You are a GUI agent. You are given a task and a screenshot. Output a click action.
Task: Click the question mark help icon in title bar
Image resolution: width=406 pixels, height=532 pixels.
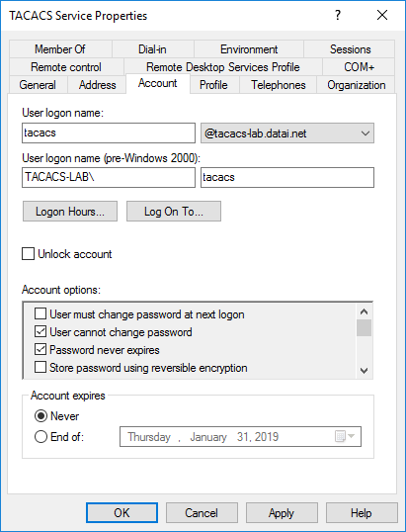pos(338,15)
